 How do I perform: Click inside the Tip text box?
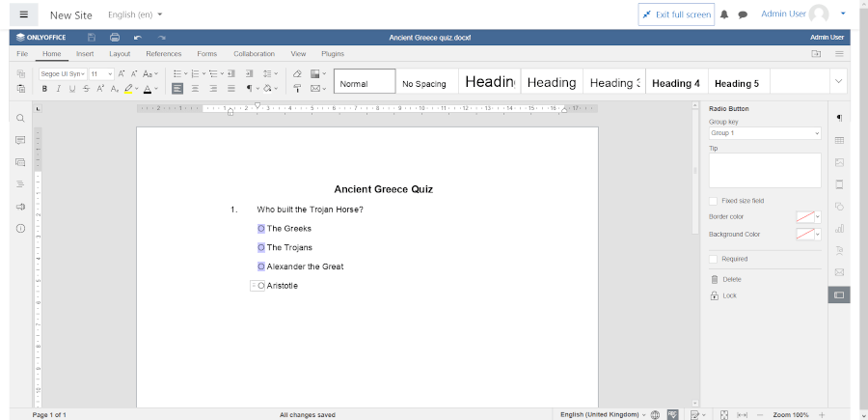764,170
